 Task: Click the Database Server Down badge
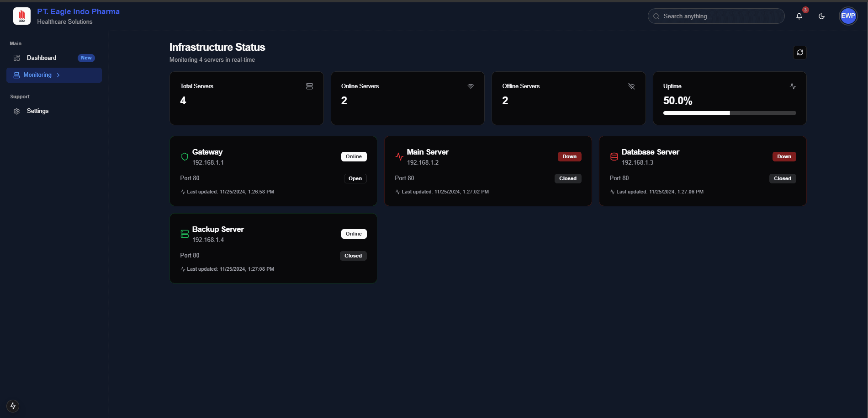(x=784, y=157)
